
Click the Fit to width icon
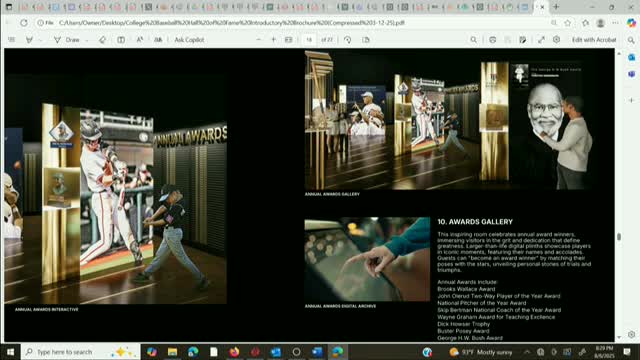click(x=289, y=40)
